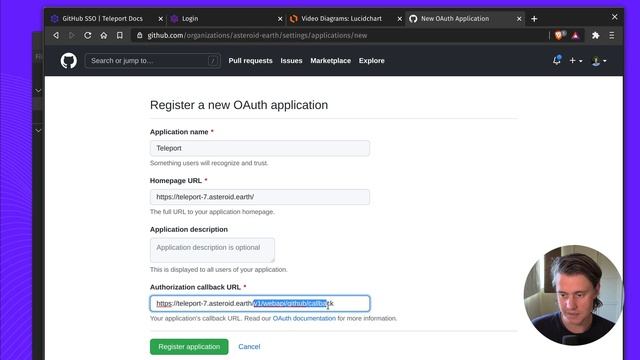Open the browser hamburger menu
This screenshot has width=640, height=360.
pos(611,36)
